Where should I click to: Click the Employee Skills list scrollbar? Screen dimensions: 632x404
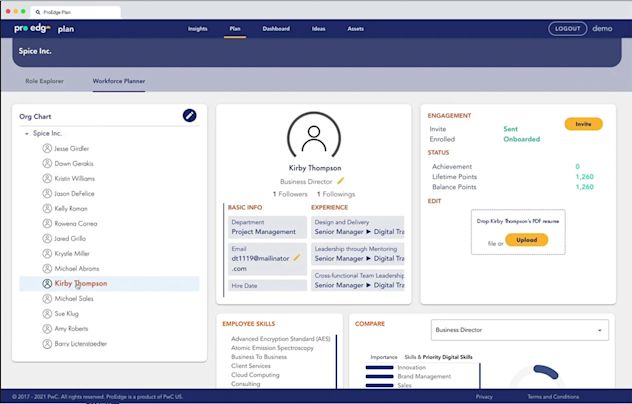coord(336,361)
